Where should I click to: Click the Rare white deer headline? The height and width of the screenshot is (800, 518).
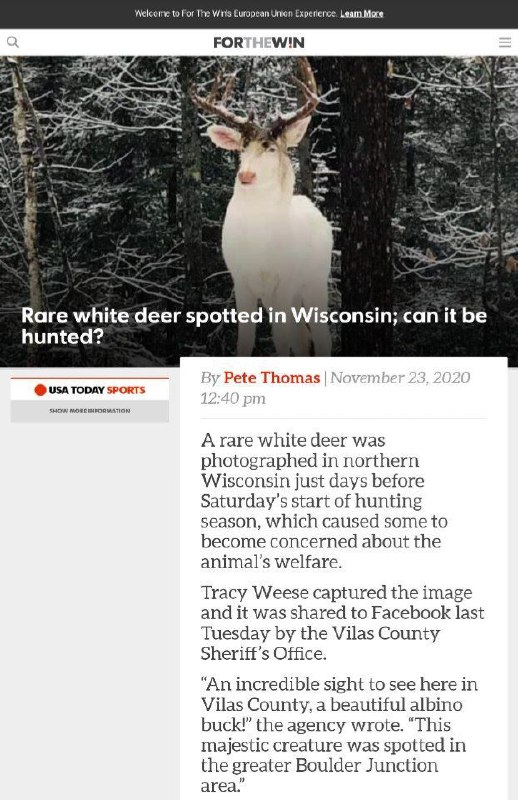254,326
